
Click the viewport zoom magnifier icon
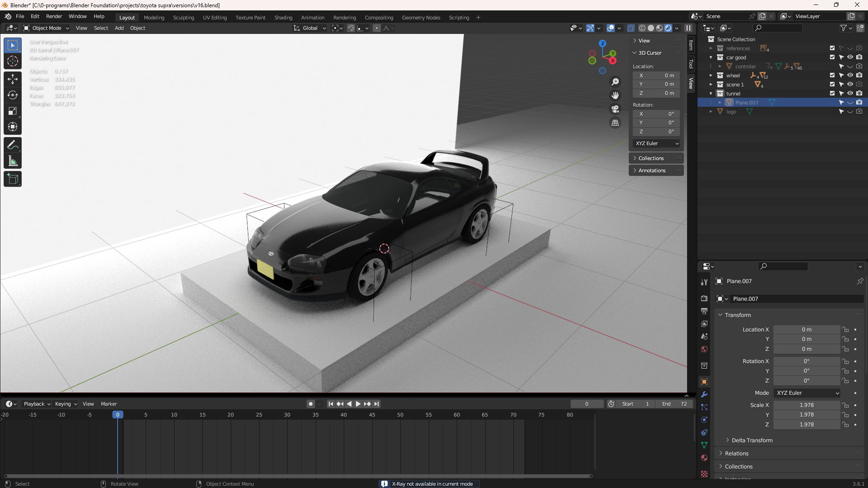click(615, 82)
